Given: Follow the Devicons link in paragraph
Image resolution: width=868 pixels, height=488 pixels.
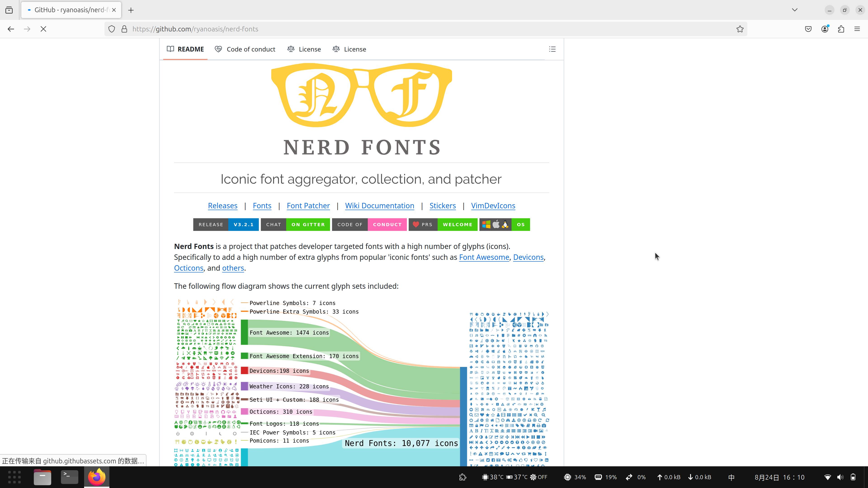Looking at the screenshot, I should (528, 257).
